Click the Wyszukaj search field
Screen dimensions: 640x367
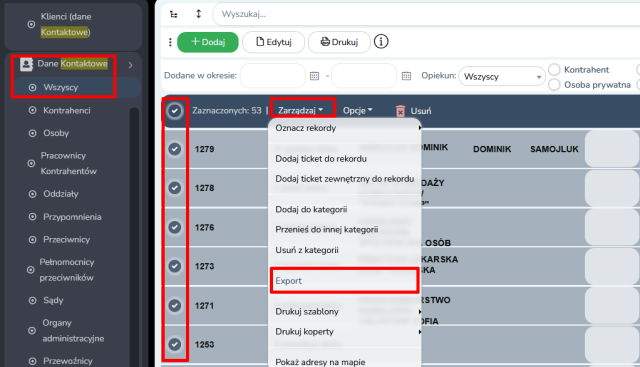click(x=427, y=14)
